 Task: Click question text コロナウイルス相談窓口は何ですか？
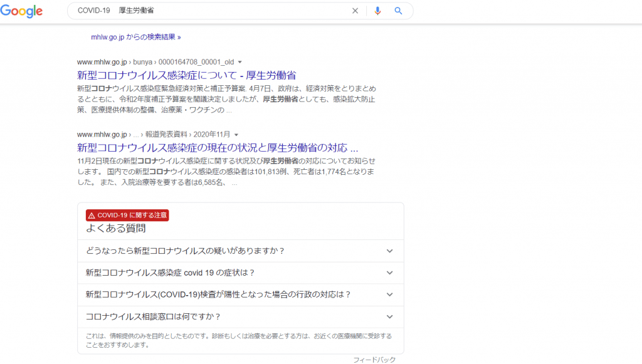point(153,316)
